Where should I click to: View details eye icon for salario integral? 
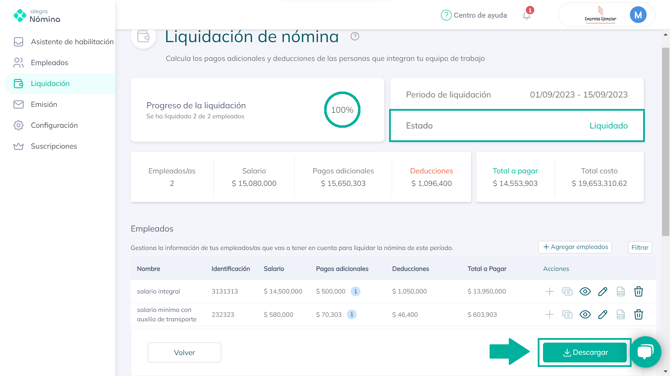point(585,291)
